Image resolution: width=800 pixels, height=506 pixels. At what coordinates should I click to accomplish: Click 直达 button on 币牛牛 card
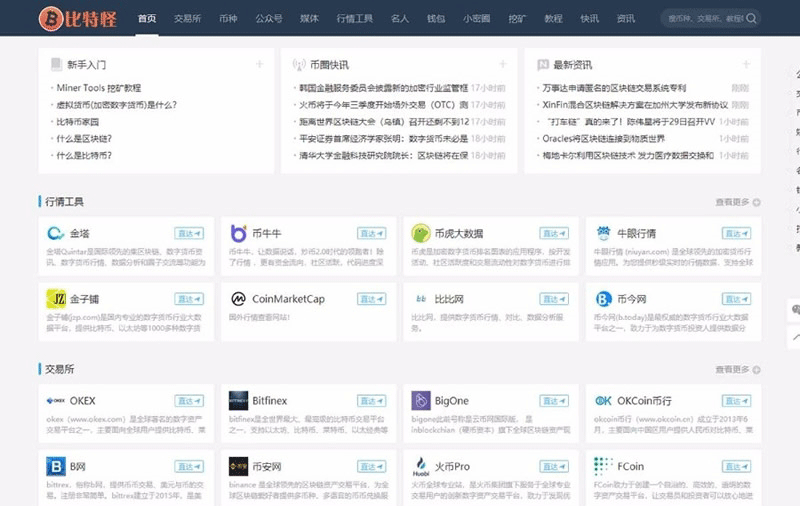(371, 234)
